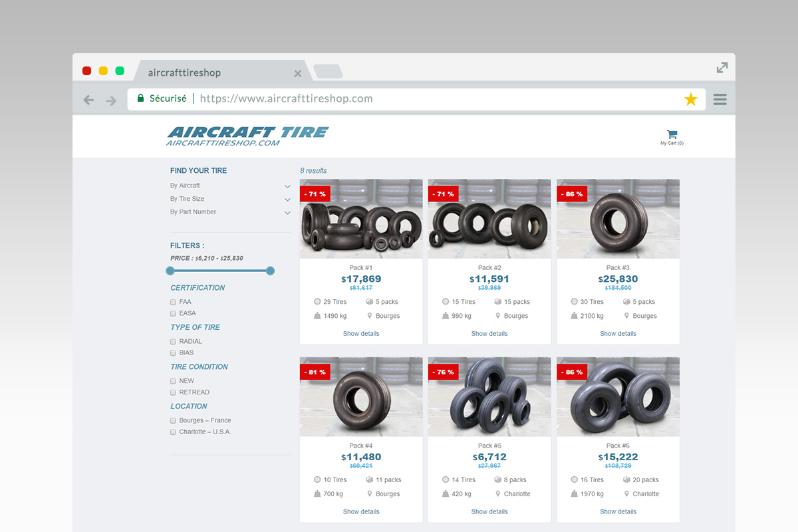Show details for Pack #6
The width and height of the screenshot is (798, 532).
(618, 512)
